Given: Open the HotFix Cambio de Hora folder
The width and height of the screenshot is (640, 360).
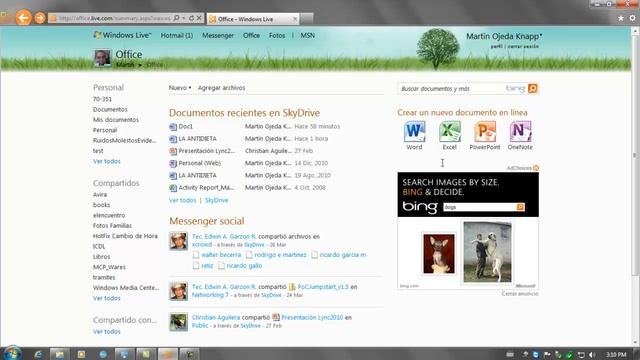Looking at the screenshot, I should [125, 236].
